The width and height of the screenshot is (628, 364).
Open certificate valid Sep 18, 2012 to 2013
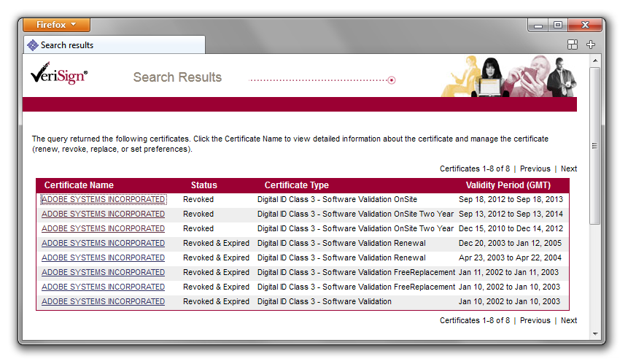click(104, 199)
